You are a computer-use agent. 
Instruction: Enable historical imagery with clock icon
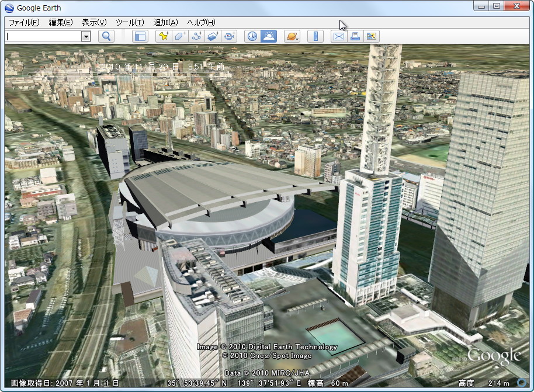tap(251, 36)
